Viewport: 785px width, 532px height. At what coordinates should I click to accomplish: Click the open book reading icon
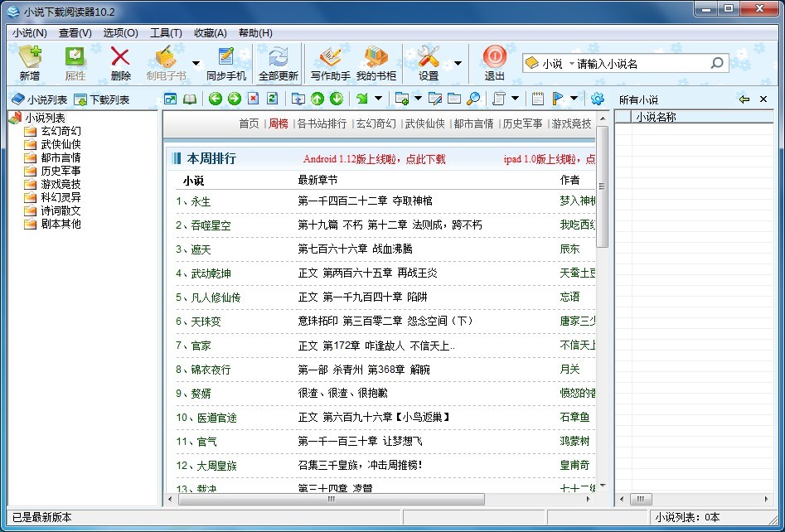190,99
